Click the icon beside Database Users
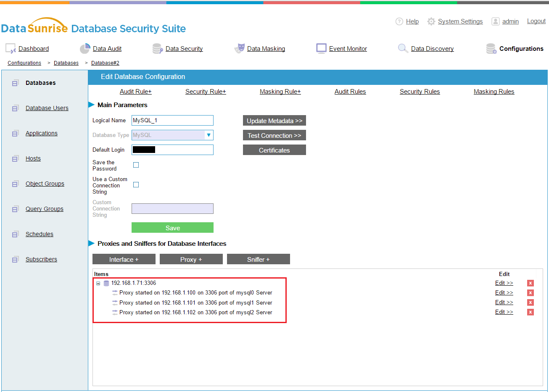The image size is (549, 392). coord(15,108)
